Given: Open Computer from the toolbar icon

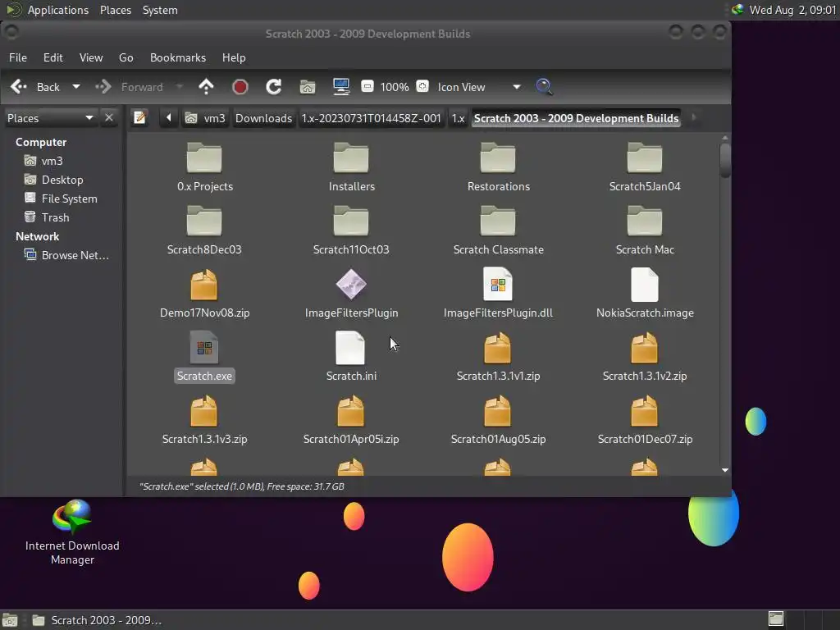Looking at the screenshot, I should click(x=341, y=87).
